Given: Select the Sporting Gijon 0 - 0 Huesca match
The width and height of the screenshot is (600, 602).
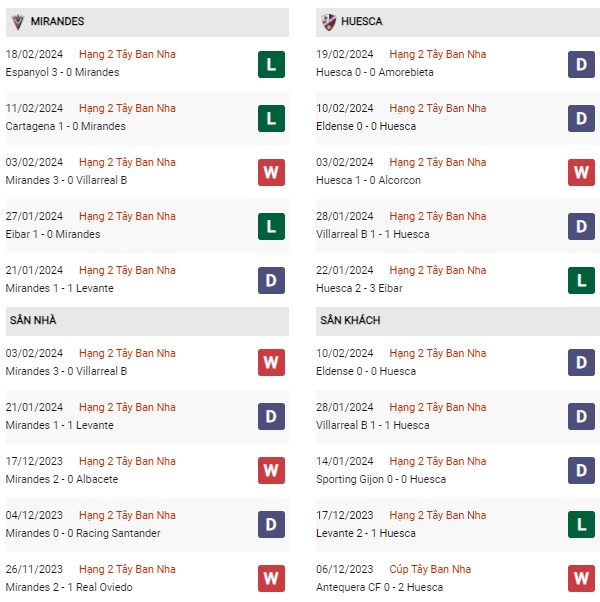Looking at the screenshot, I should (381, 479).
